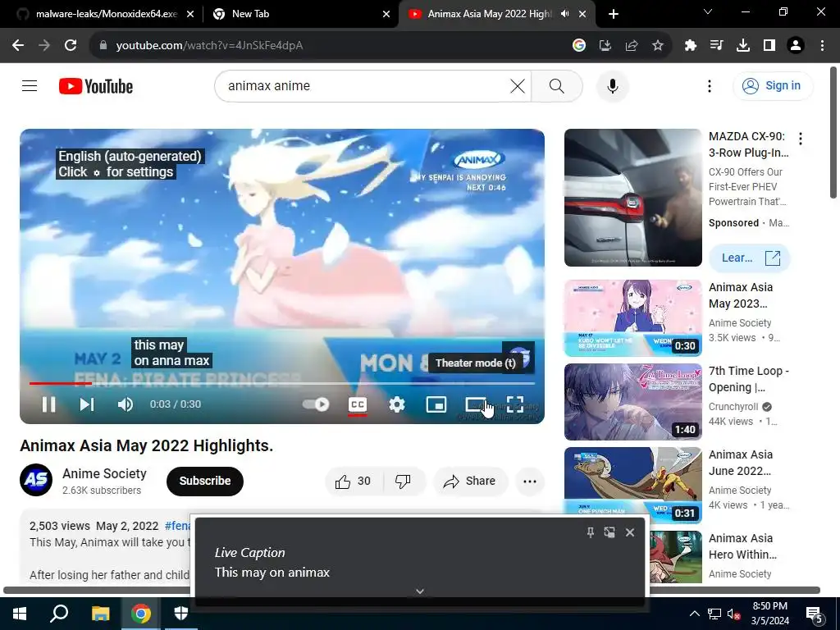Open Animax Asia May 2023 video thumbnail
This screenshot has width=840, height=630.
coord(632,317)
